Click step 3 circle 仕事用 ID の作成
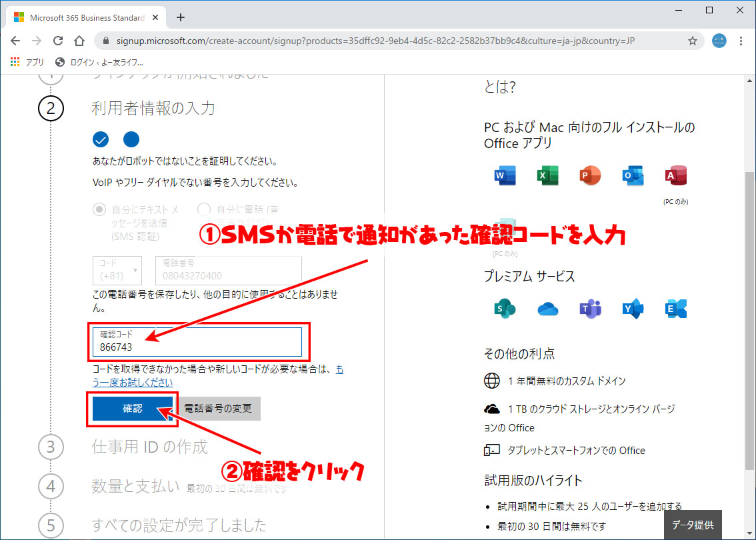 pos(51,447)
